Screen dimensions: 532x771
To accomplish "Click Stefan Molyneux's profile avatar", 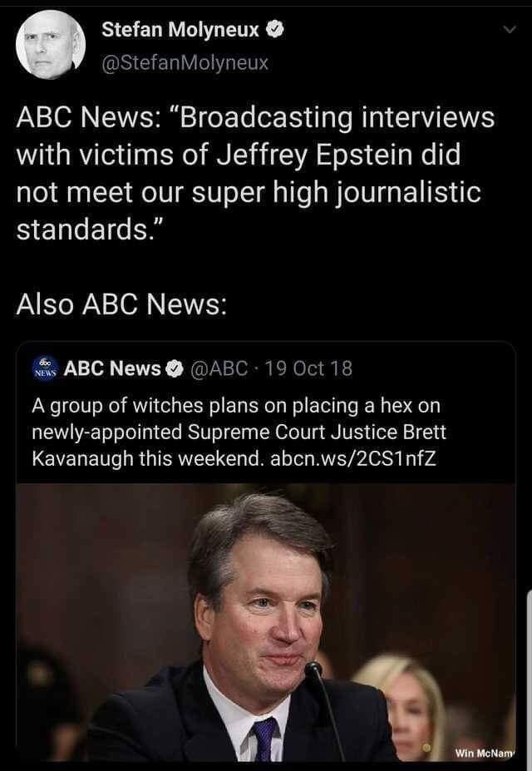I will point(50,45).
